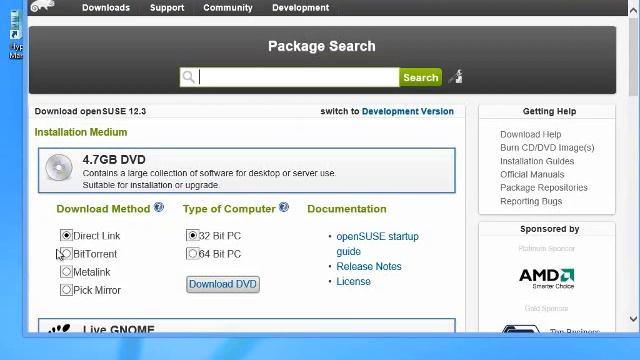Click the scrollbar up arrow
Viewport: 640px width, 360px height.
tap(633, 11)
